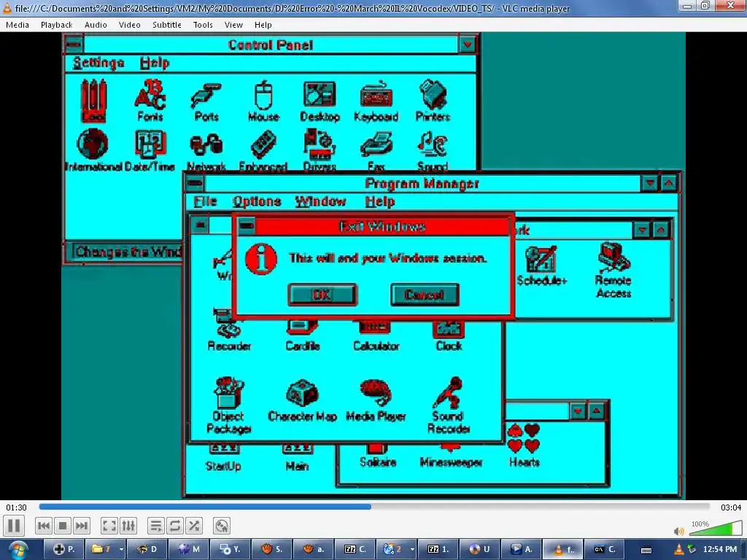Pause the VLC video playback
The image size is (747, 560).
click(15, 526)
